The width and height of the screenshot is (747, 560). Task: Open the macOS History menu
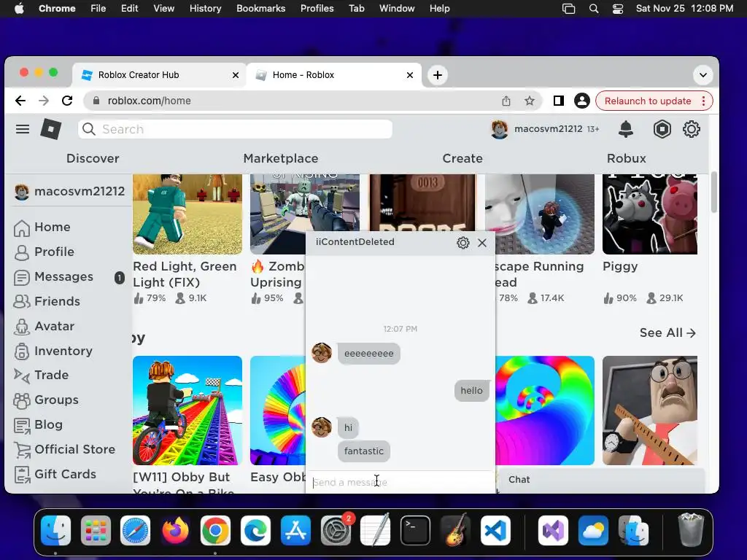pyautogui.click(x=205, y=9)
